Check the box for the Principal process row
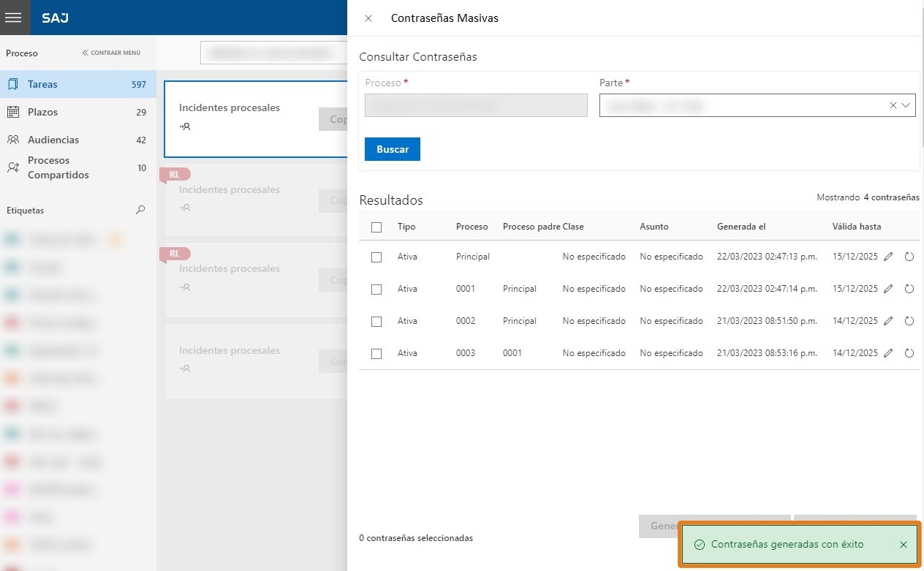The width and height of the screenshot is (924, 571). click(x=376, y=257)
